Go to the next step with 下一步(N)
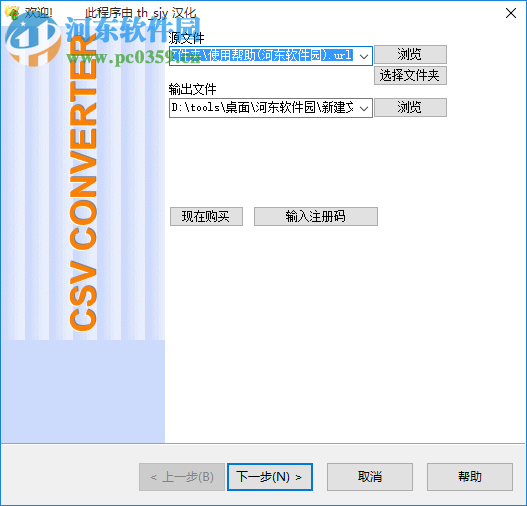The height and width of the screenshot is (506, 527). point(270,477)
